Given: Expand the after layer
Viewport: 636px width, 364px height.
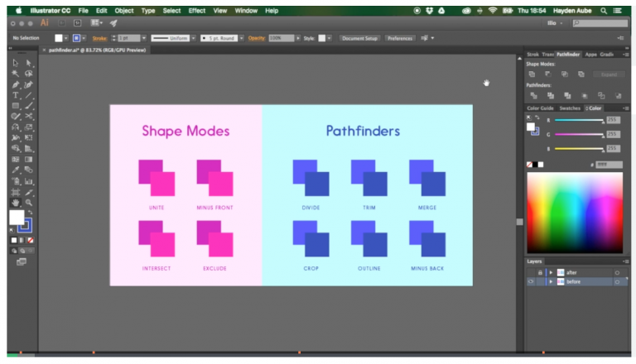Looking at the screenshot, I should [x=551, y=272].
